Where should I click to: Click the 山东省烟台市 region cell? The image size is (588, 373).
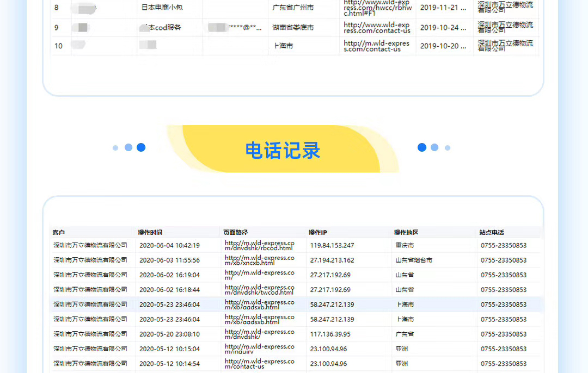coord(414,260)
